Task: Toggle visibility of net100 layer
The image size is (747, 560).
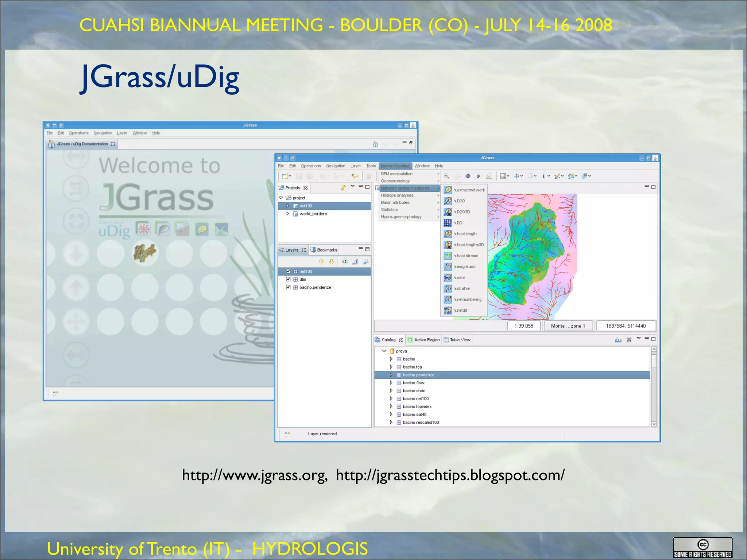Action: tap(288, 271)
